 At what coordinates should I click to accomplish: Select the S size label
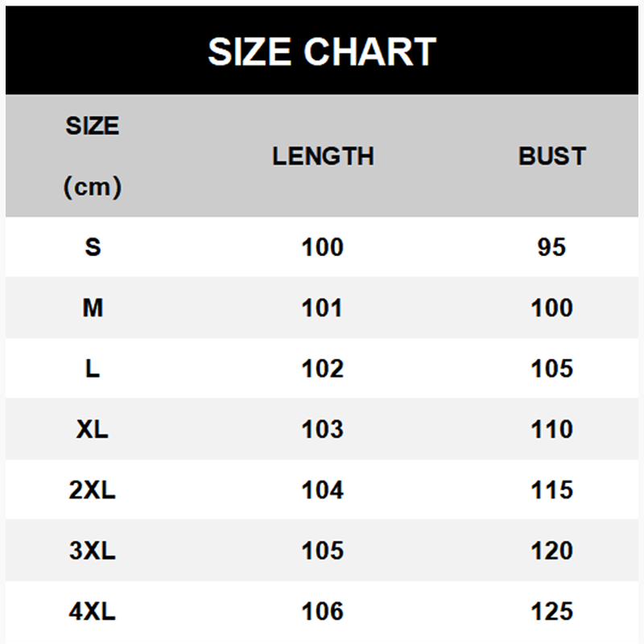[93, 247]
